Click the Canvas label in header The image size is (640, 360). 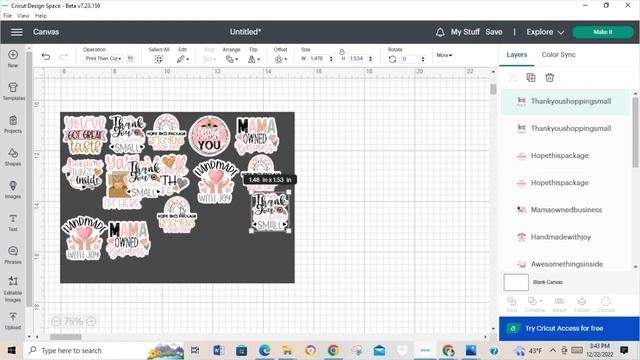coord(46,32)
